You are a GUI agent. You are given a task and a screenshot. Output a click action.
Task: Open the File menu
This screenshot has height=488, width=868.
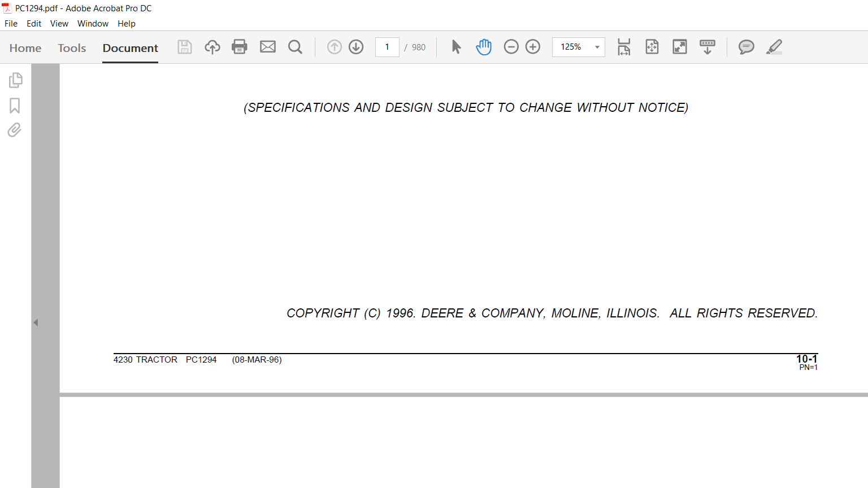pyautogui.click(x=11, y=24)
